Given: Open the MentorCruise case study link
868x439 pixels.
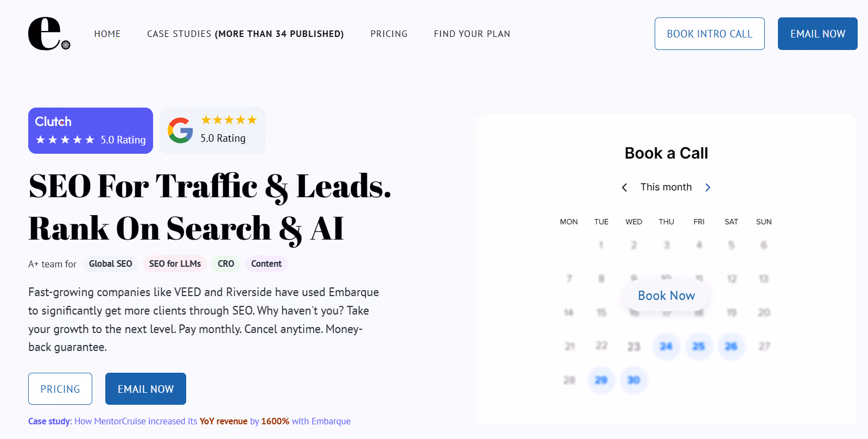Looking at the screenshot, I should coord(189,421).
